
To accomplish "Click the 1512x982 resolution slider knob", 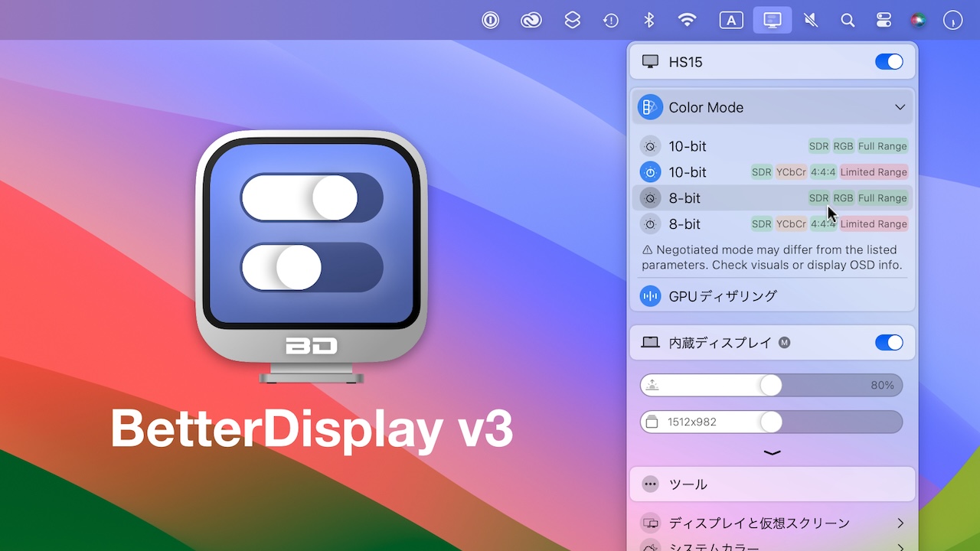I will coord(771,422).
